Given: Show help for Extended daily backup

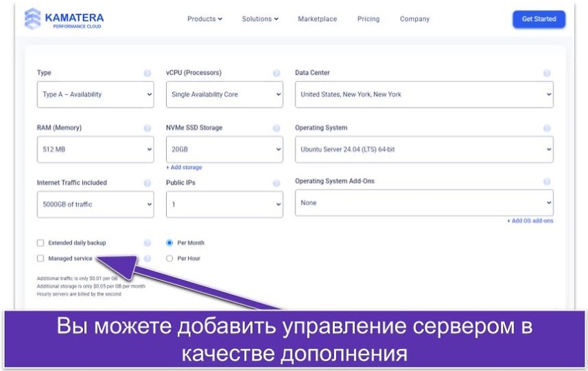Looking at the screenshot, I should [x=147, y=243].
